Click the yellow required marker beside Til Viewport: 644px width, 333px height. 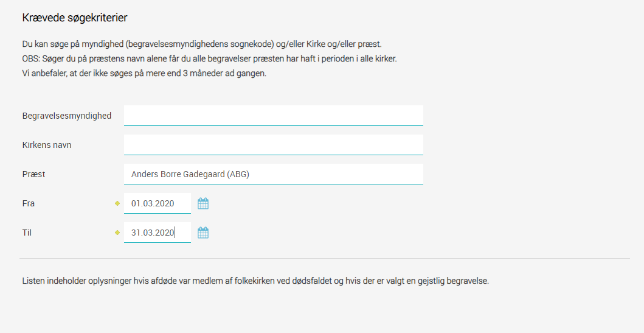[x=117, y=233]
